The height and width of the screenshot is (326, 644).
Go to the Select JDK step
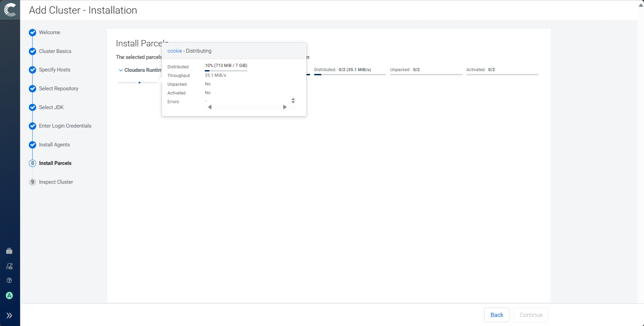[51, 107]
